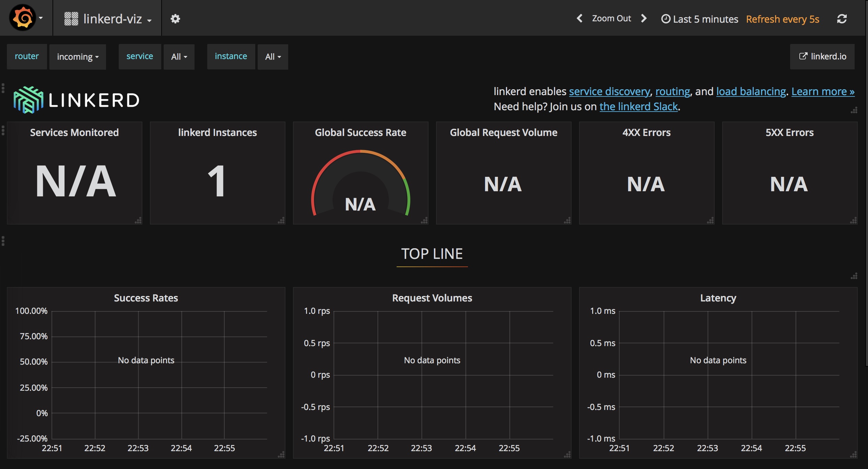Follow the service discovery link
Screen dimensions: 868x469
click(609, 91)
